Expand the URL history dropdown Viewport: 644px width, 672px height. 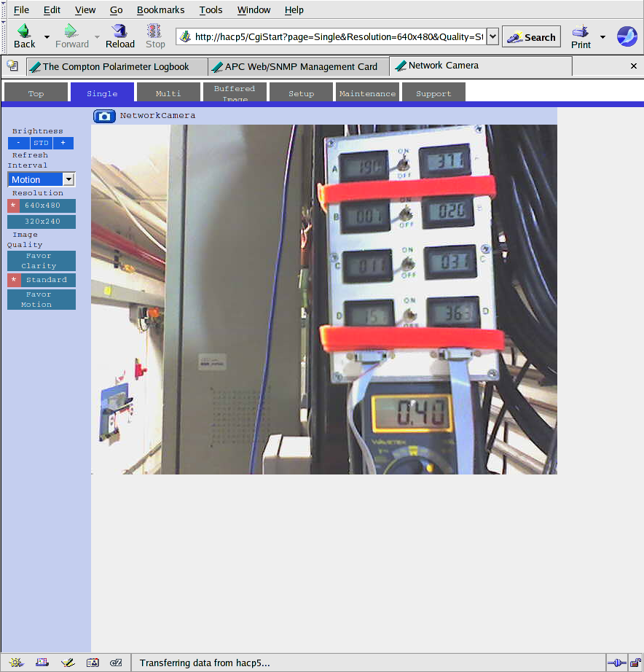click(492, 37)
